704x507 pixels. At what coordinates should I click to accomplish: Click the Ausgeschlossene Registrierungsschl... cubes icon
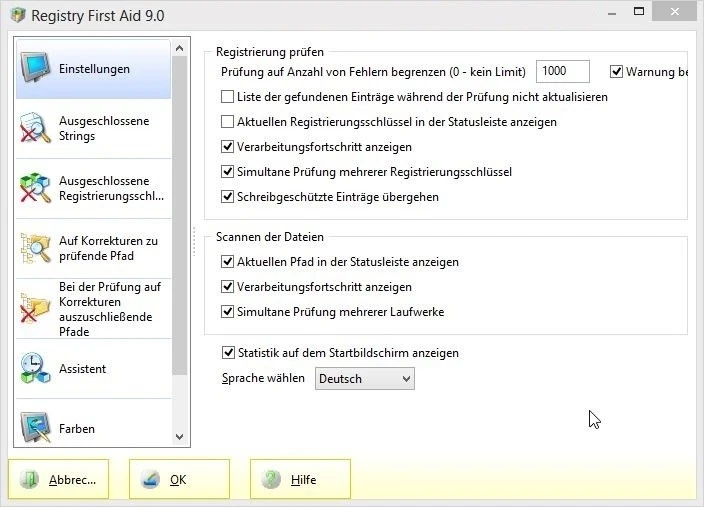point(35,188)
